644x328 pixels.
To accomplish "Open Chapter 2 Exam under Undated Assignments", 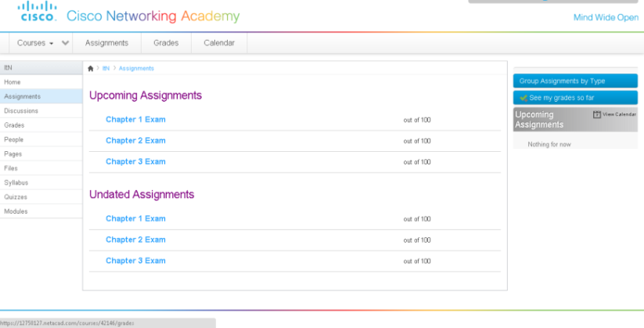I will (x=135, y=240).
